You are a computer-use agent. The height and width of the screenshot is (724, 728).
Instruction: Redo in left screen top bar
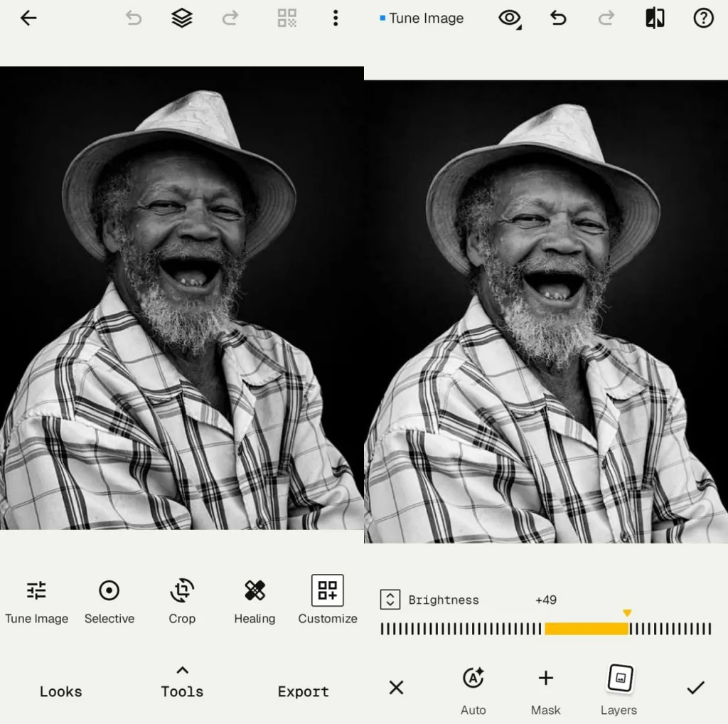tap(230, 18)
